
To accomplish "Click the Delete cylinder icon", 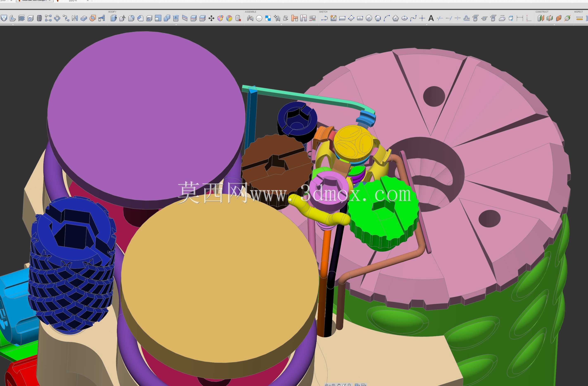I will (x=238, y=18).
